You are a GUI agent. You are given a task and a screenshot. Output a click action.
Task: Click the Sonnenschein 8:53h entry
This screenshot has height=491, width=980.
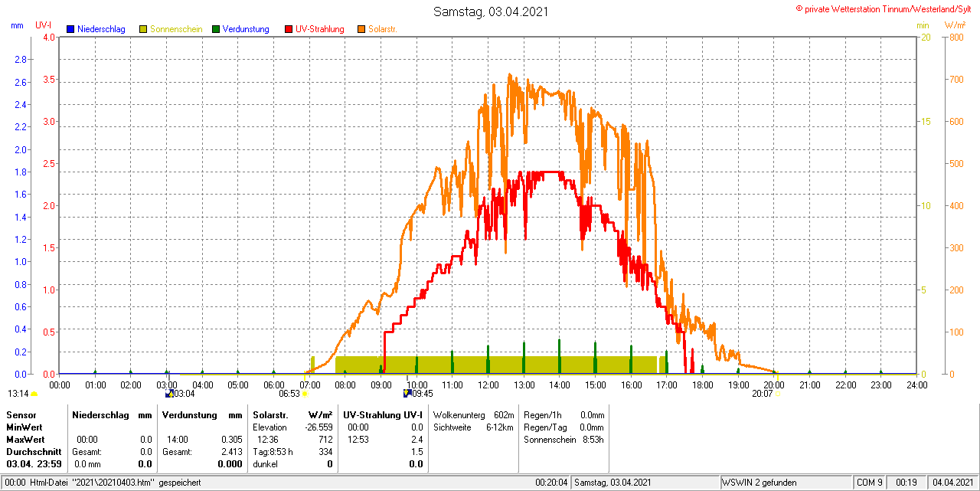[563, 440]
